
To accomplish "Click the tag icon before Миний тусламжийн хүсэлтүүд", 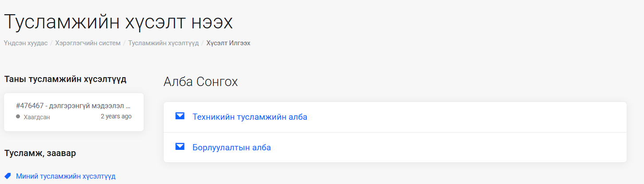I will point(8,176).
